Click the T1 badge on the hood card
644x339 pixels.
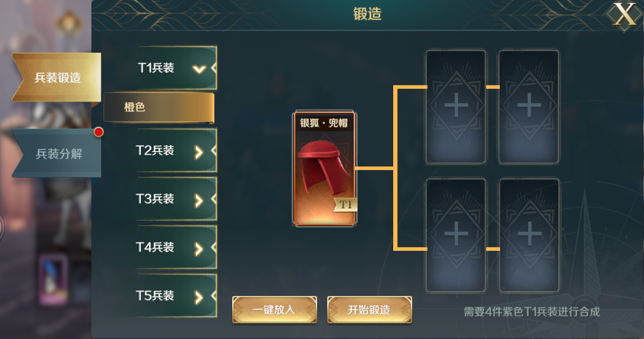click(x=345, y=205)
